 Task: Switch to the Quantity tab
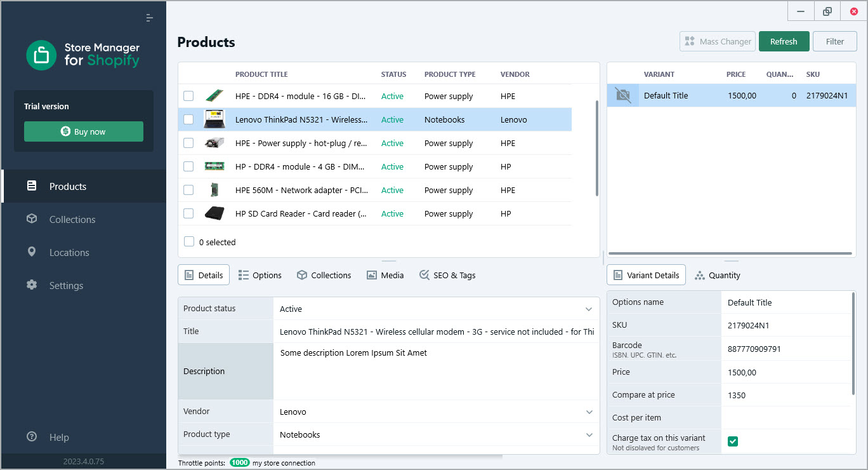pos(718,275)
